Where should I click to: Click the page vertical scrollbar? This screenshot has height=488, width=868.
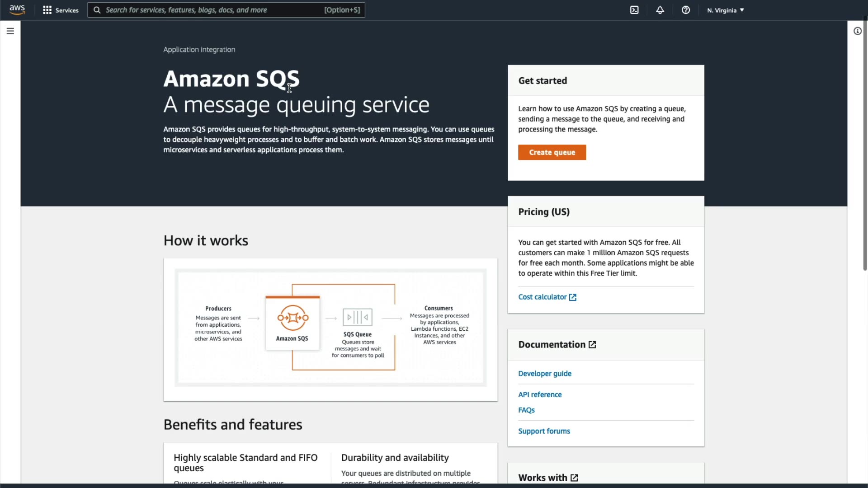(865, 145)
